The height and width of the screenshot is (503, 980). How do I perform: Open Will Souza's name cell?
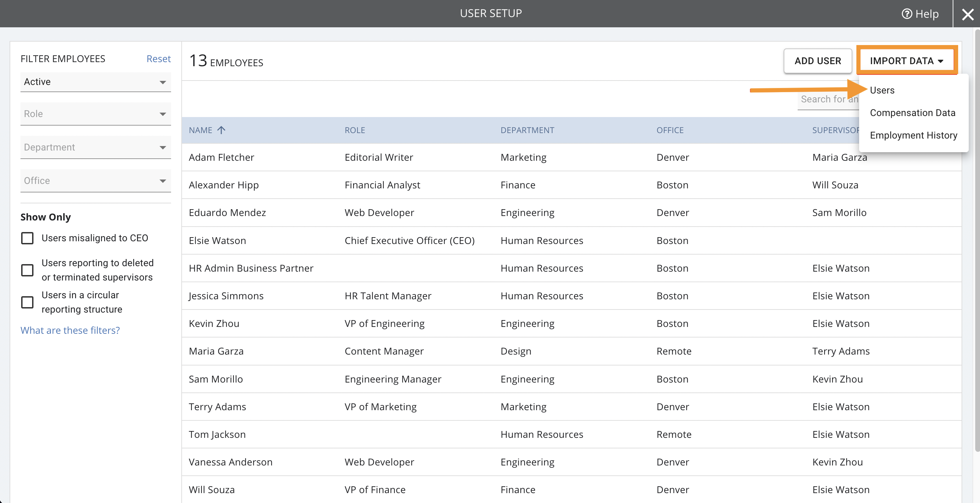click(x=211, y=490)
